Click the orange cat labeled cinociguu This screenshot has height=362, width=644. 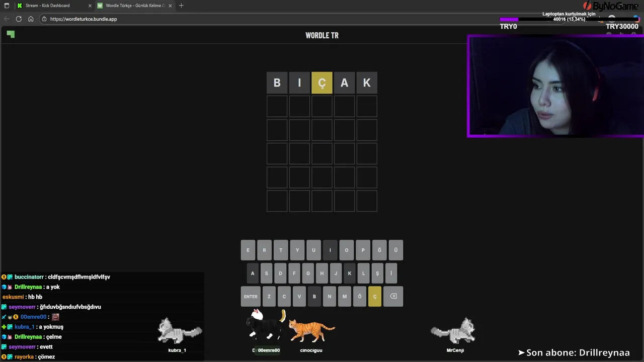point(311,330)
